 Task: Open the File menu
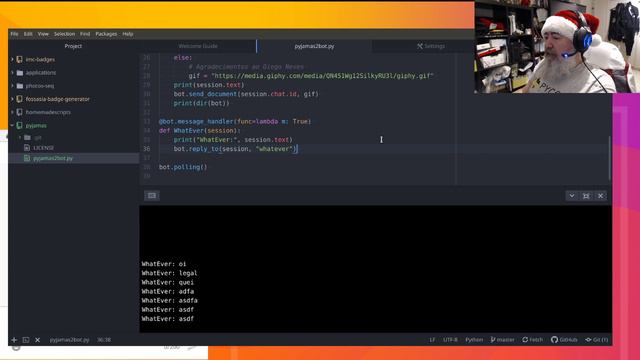coord(14,34)
